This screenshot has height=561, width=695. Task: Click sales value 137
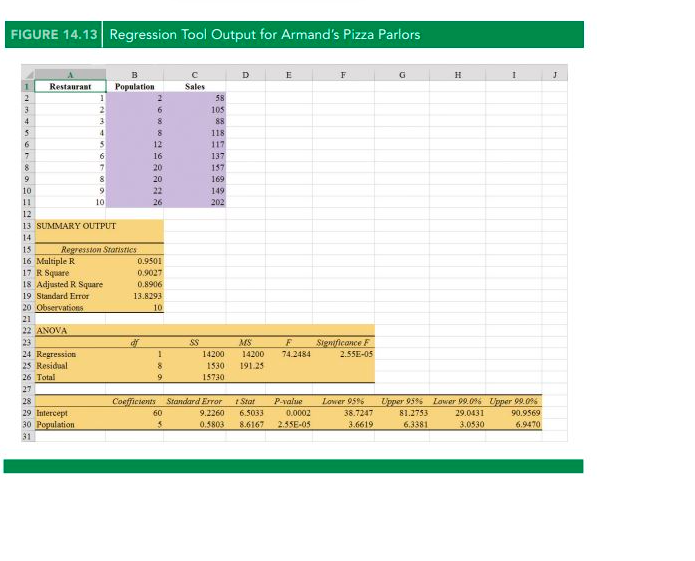click(218, 156)
